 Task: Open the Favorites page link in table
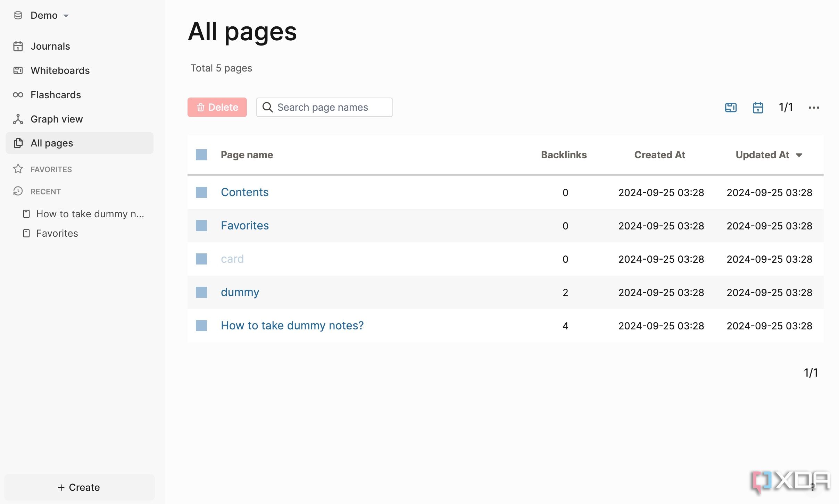tap(245, 226)
